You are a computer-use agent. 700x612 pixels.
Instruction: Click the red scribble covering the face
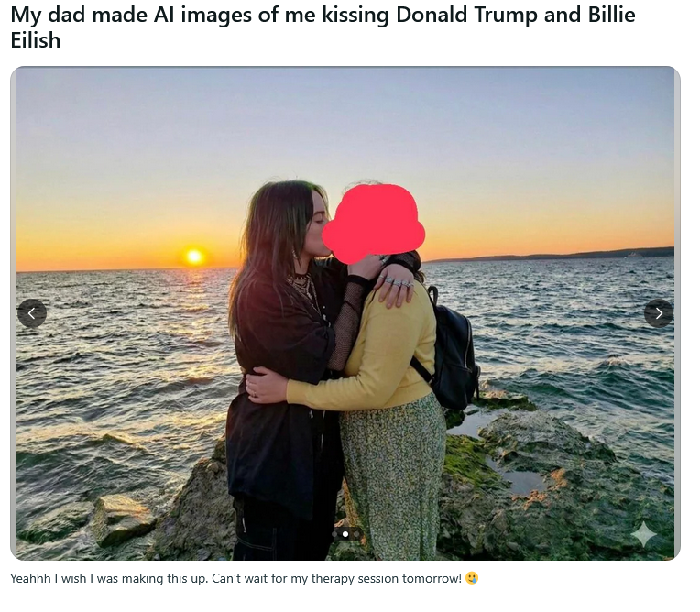pyautogui.click(x=373, y=223)
